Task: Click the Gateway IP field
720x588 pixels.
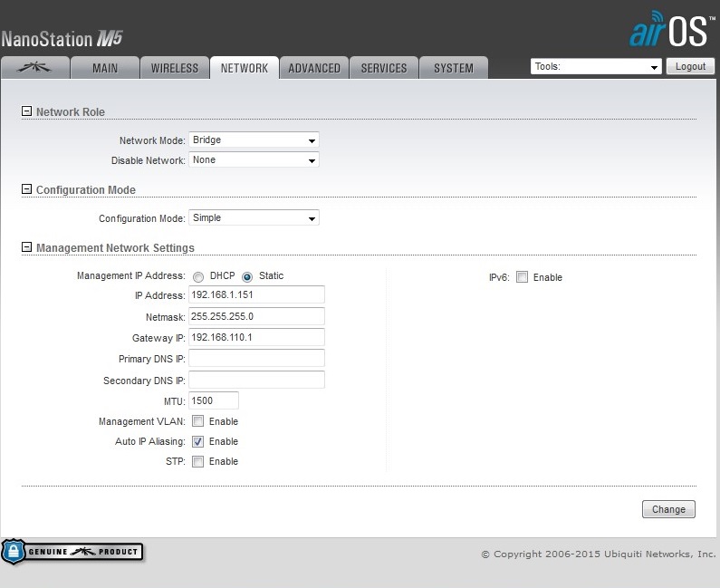Action: pos(256,337)
